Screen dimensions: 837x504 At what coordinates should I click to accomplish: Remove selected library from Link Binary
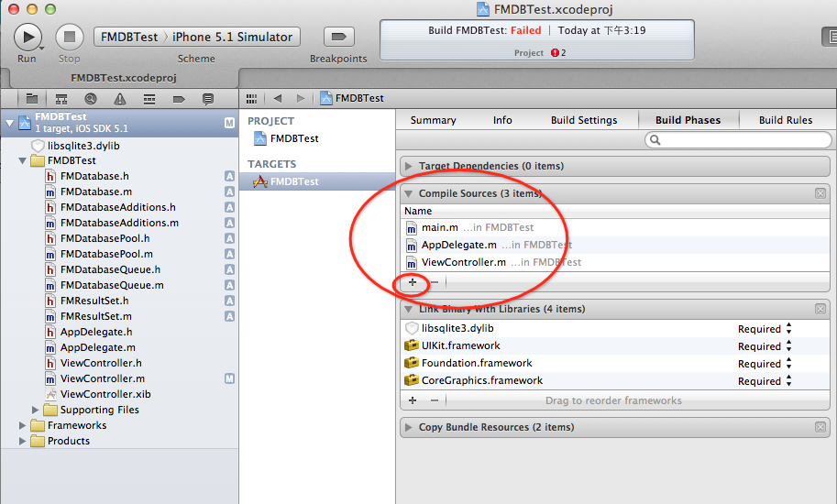[x=435, y=400]
